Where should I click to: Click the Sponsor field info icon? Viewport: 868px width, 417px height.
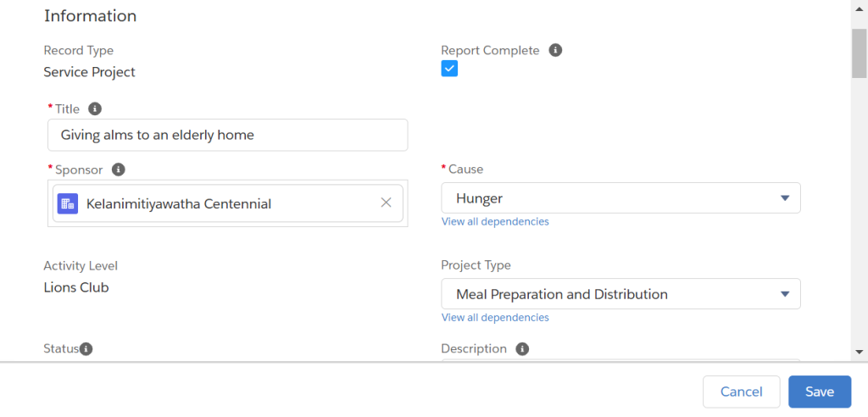tap(118, 170)
